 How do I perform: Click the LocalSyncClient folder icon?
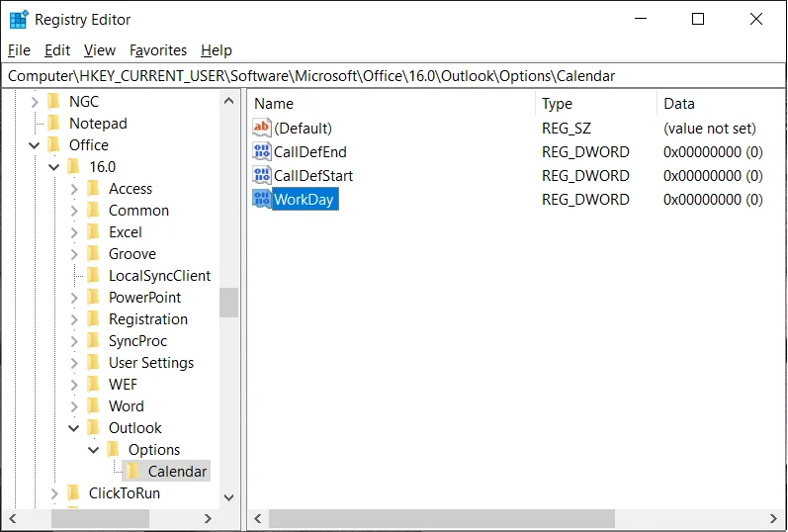[x=94, y=276]
